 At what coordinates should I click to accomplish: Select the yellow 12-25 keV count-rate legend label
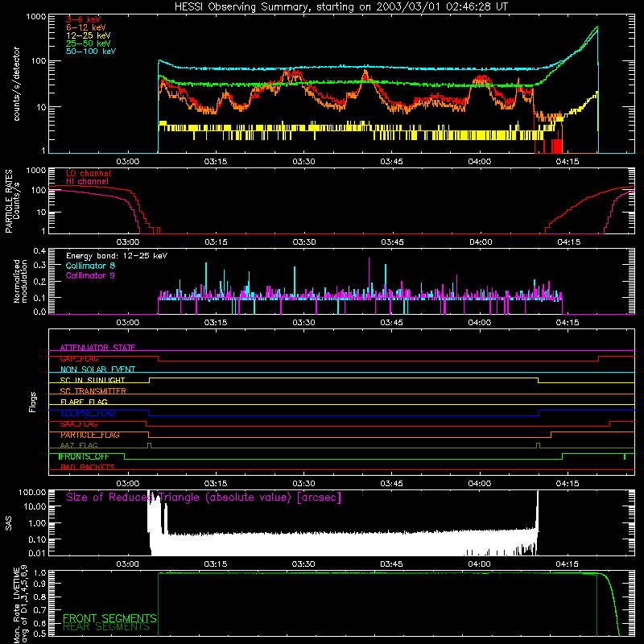pos(89,35)
